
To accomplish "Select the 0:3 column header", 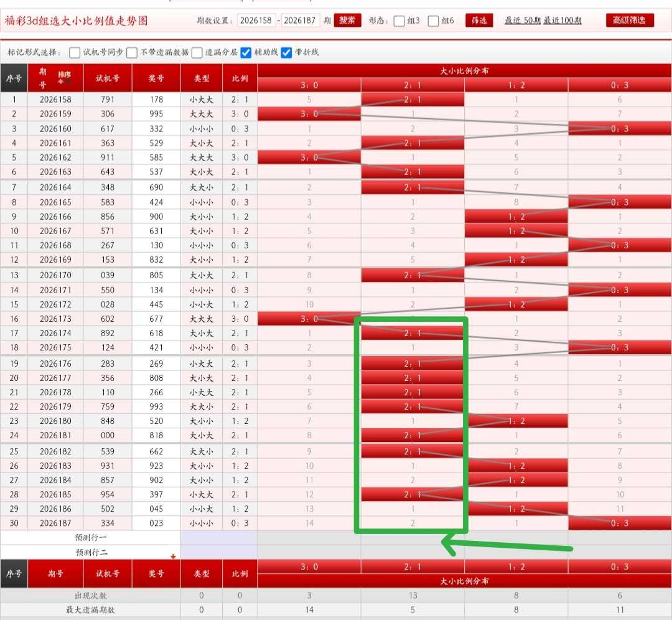I will point(620,85).
